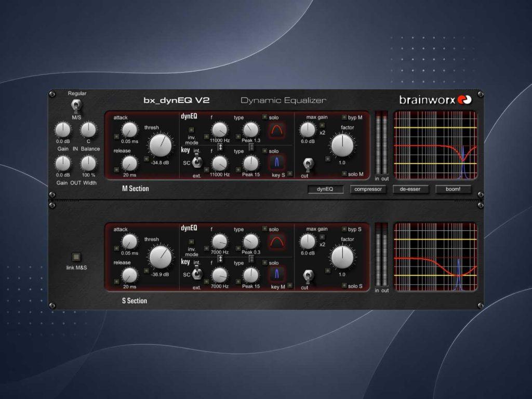Flip the Regular / M/S mode switch
The width and height of the screenshot is (532, 399).
(76, 106)
